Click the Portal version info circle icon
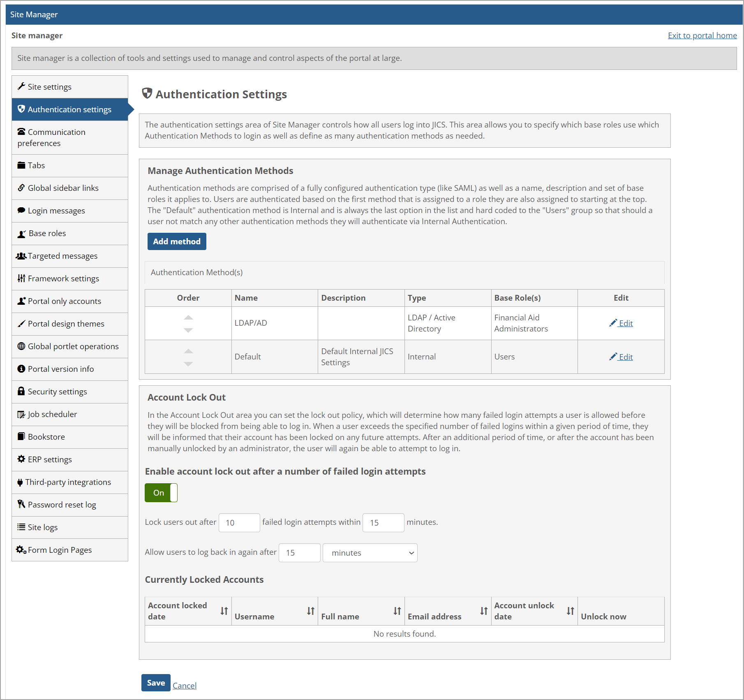 pos(21,369)
